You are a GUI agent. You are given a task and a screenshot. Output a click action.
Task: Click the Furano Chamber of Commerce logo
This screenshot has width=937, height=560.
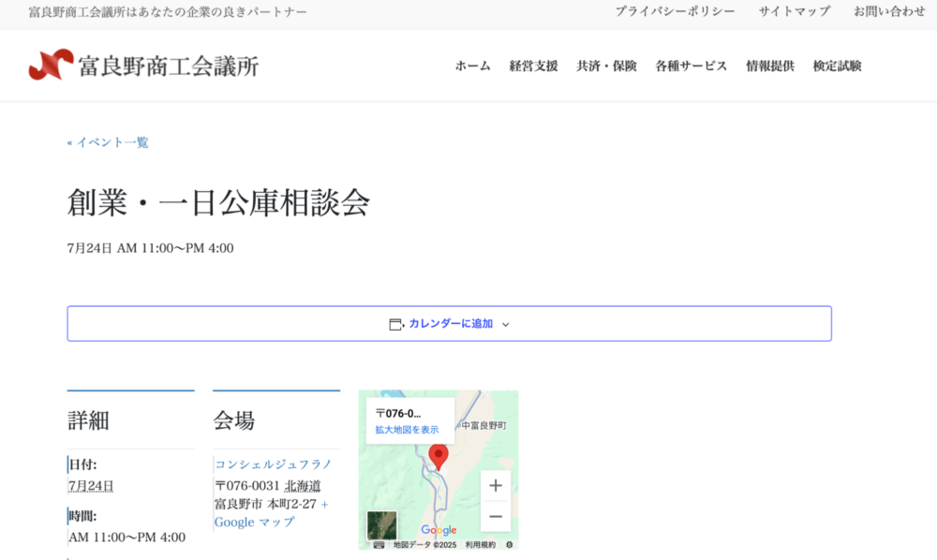click(x=143, y=66)
